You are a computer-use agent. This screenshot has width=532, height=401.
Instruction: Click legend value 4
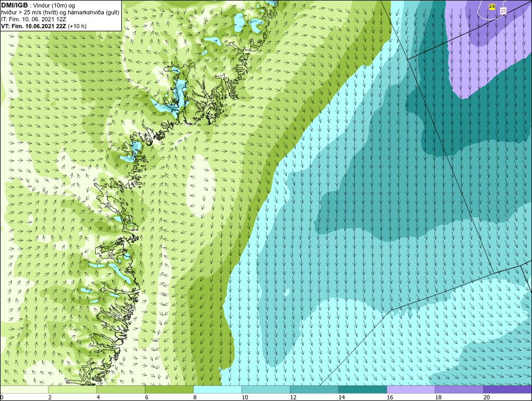click(x=98, y=397)
